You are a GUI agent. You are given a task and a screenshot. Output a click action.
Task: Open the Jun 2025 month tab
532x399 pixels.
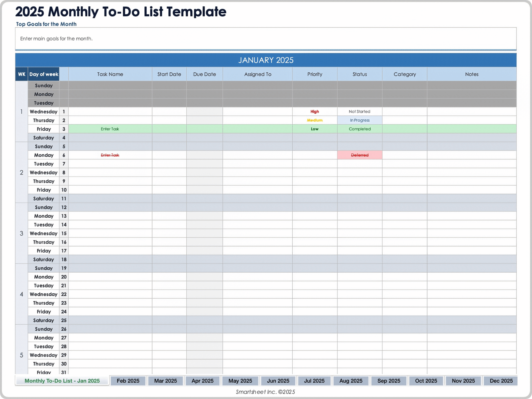278,381
